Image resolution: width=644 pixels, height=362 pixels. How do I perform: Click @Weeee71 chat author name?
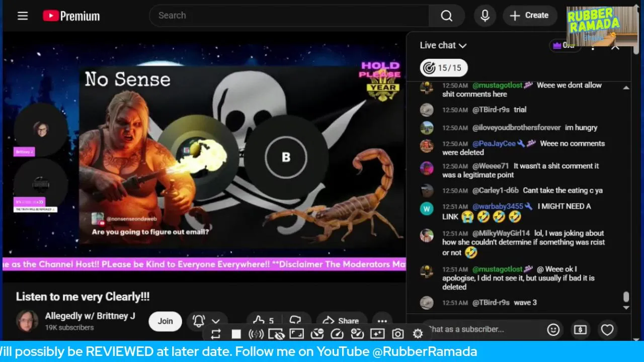click(491, 166)
